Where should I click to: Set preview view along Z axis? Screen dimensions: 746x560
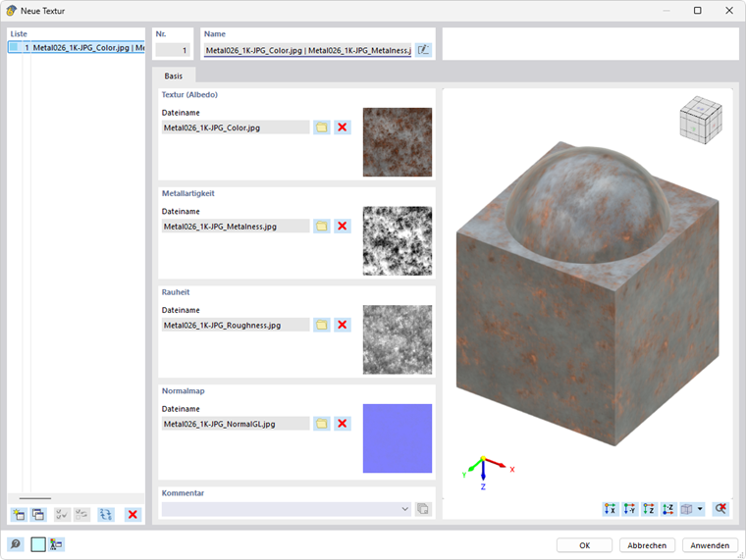[x=649, y=509]
